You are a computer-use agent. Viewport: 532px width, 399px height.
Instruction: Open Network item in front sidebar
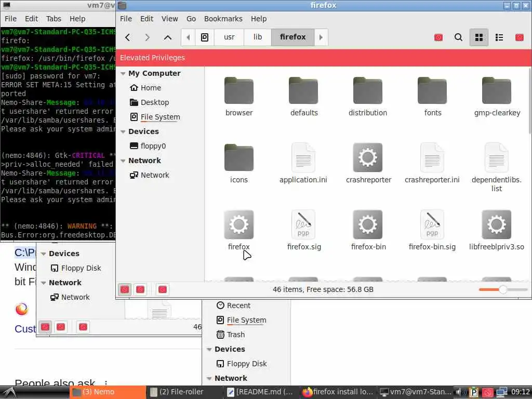tap(150, 175)
